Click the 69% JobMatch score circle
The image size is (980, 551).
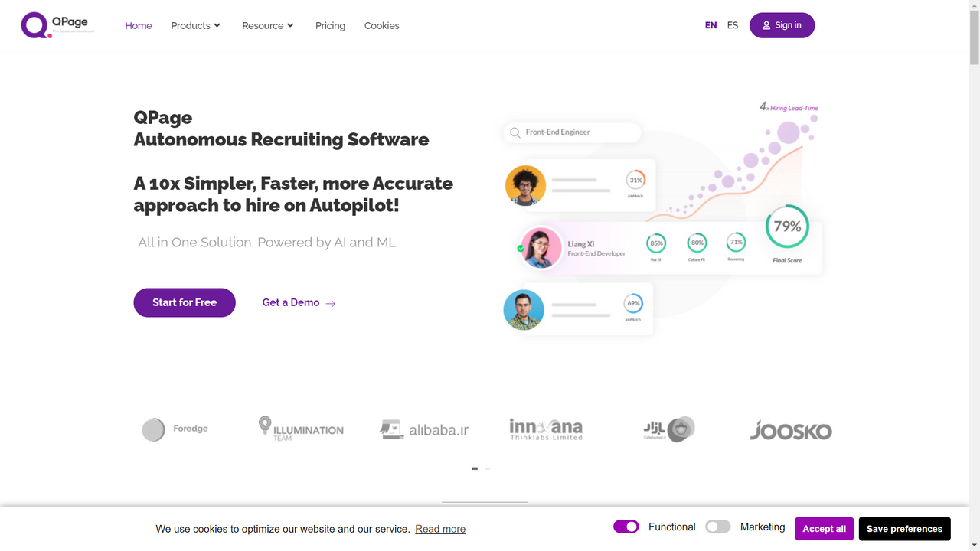[633, 304]
